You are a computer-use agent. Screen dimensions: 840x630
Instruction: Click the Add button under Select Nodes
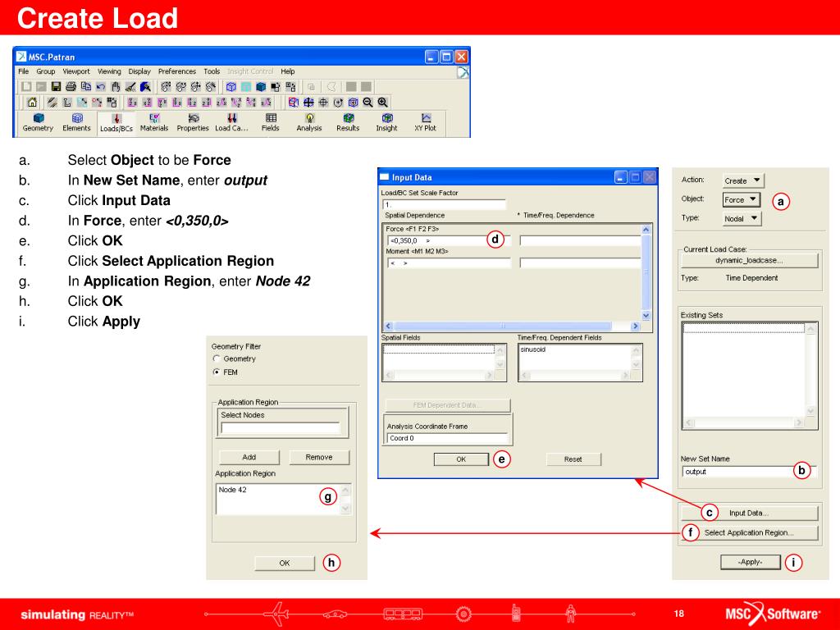(249, 457)
